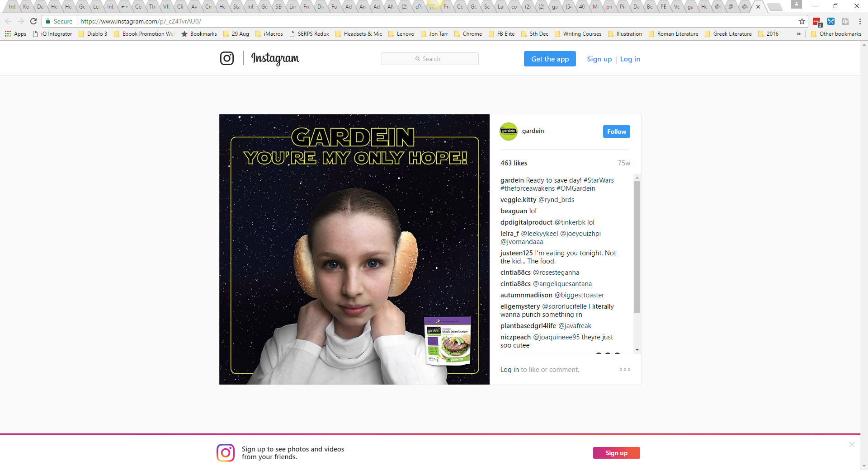
Task: Open the 29 Aug bookmark folder
Action: [236, 34]
